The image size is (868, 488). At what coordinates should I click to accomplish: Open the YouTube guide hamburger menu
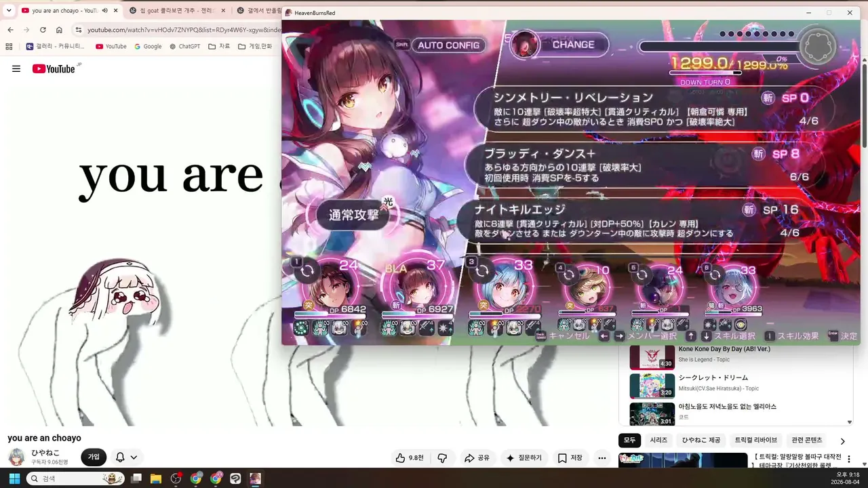(x=16, y=68)
